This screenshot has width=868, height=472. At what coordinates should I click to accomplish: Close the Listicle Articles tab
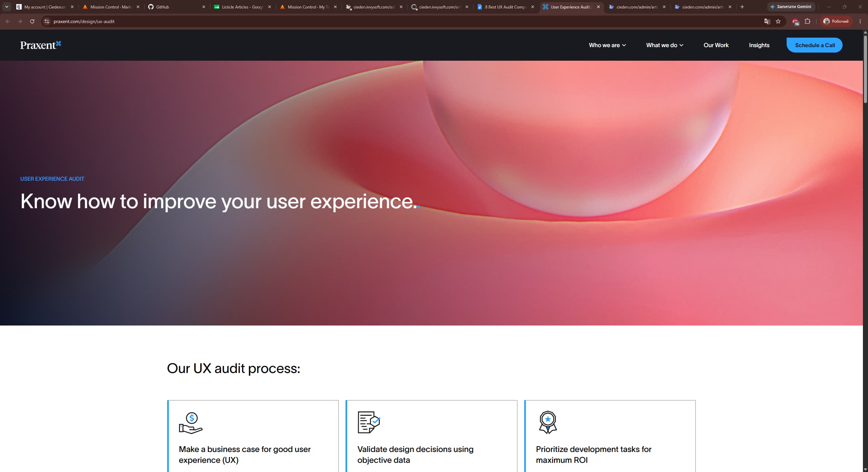270,7
